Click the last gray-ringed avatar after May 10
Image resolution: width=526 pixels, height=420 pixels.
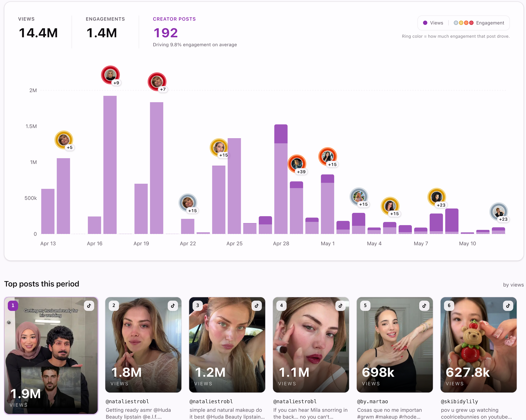coord(499,211)
